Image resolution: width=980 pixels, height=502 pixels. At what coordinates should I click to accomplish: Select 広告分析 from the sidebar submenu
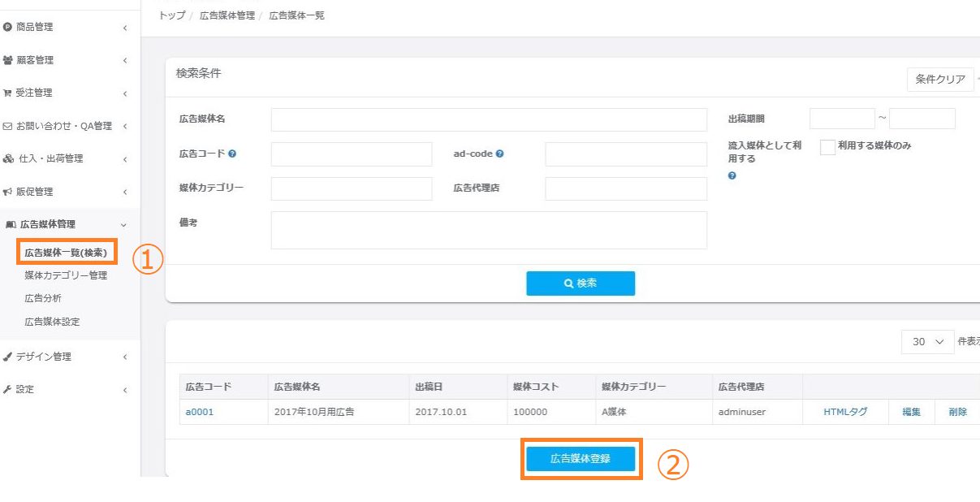(43, 298)
